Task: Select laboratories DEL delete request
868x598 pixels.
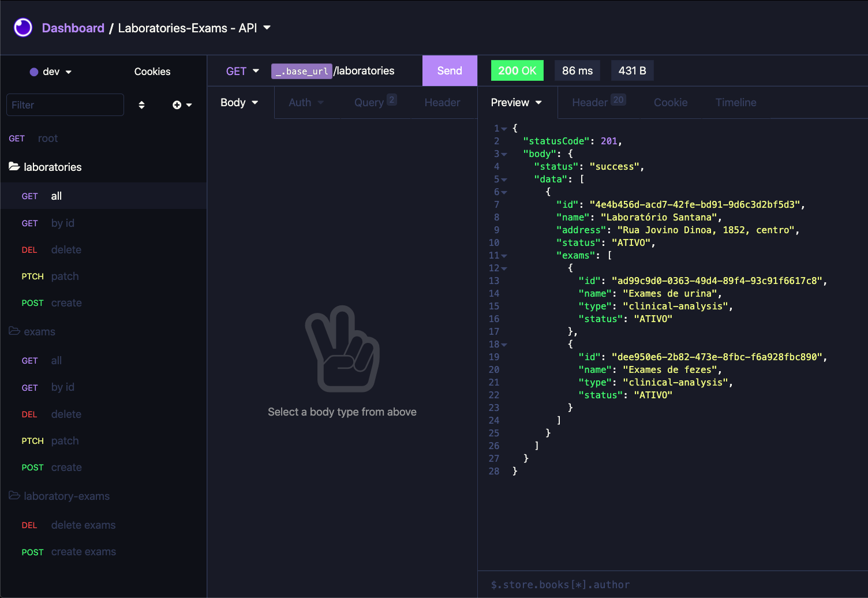Action: (x=104, y=249)
